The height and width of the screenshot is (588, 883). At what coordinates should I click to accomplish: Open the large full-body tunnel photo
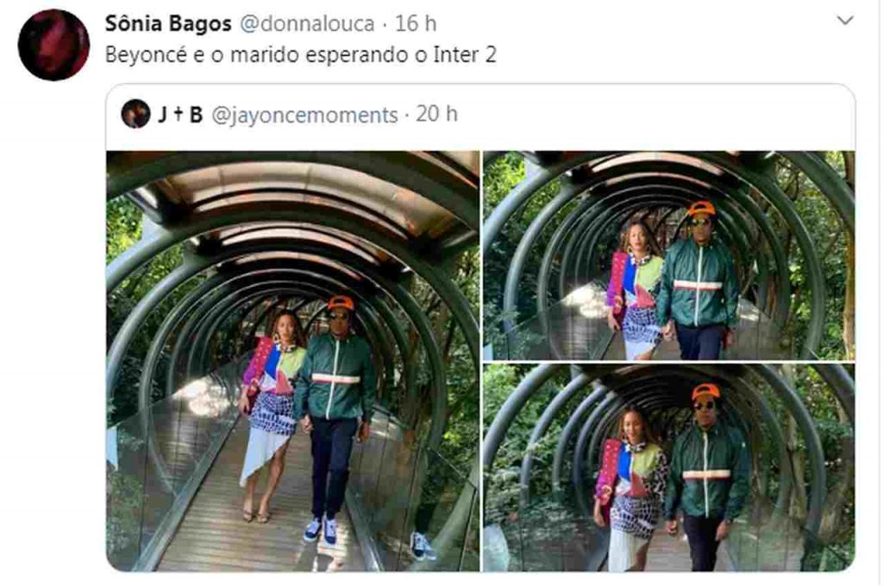coord(293,361)
